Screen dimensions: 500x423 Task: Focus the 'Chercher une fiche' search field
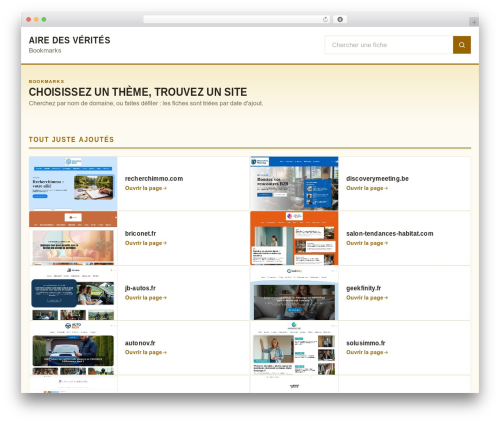389,45
